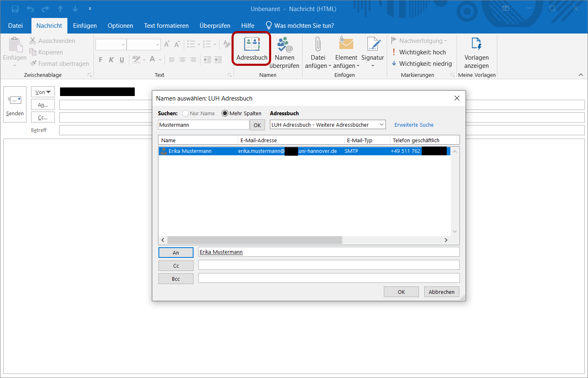
Task: Click the redo arrow in title bar
Action: pos(45,9)
